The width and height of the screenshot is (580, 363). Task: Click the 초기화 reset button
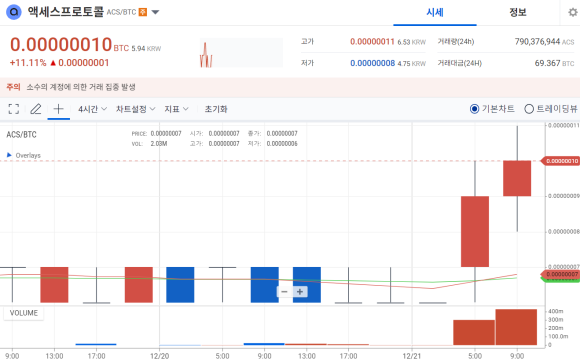(216, 109)
